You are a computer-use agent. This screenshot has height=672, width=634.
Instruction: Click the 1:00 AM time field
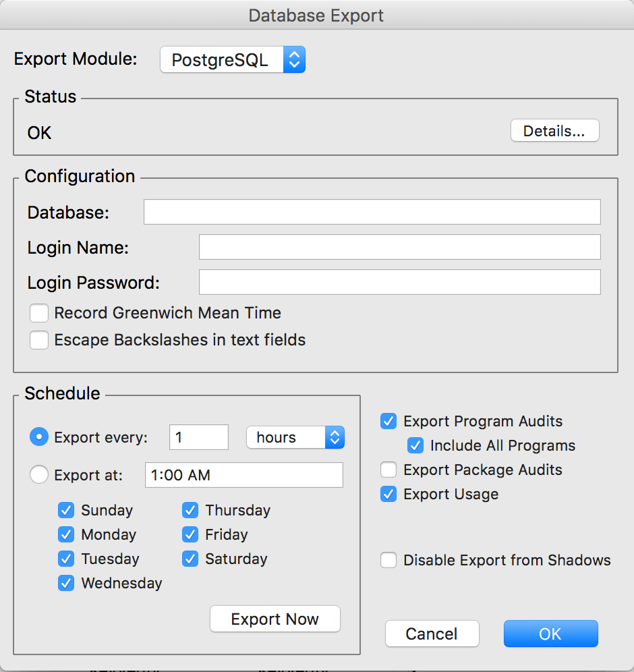243,475
